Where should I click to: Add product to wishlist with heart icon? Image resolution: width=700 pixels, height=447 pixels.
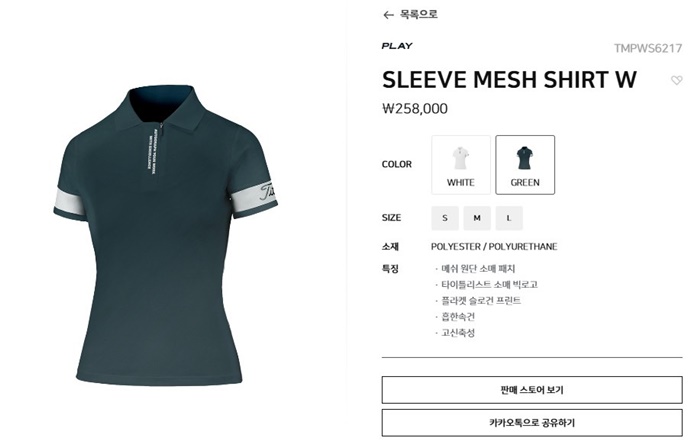point(676,80)
